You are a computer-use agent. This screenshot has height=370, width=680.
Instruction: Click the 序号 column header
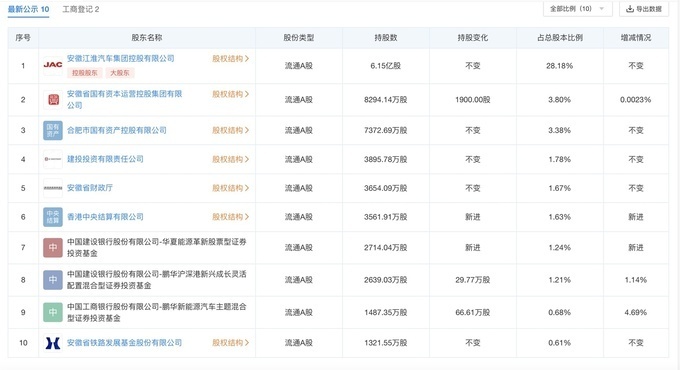click(x=23, y=38)
